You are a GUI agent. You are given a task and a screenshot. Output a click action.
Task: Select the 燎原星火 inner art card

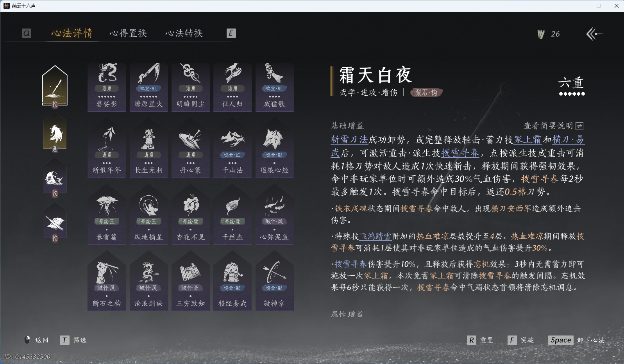tap(148, 87)
